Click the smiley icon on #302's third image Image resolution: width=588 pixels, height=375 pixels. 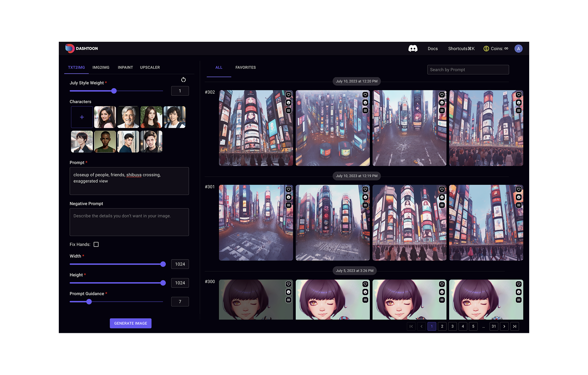click(x=442, y=102)
